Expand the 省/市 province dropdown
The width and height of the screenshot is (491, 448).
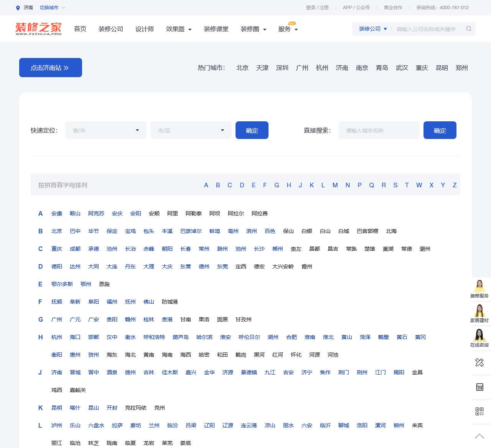pyautogui.click(x=106, y=131)
